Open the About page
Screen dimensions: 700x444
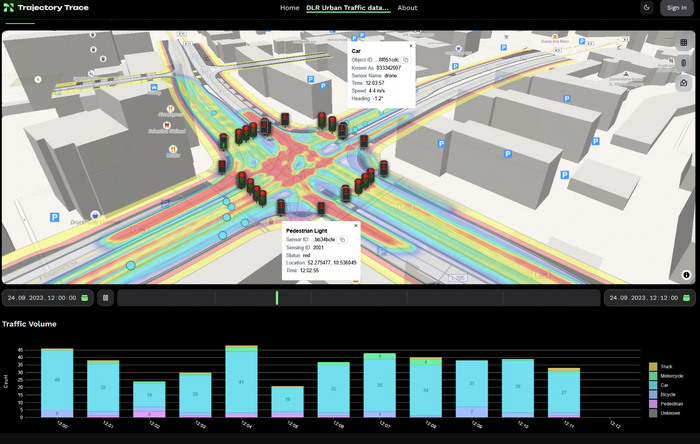click(x=407, y=8)
